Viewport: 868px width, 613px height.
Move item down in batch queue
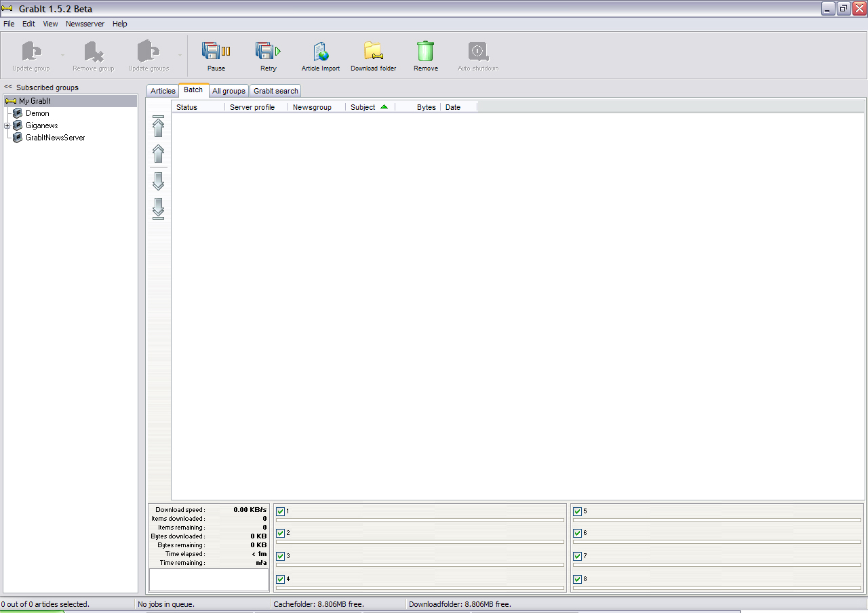coord(159,181)
